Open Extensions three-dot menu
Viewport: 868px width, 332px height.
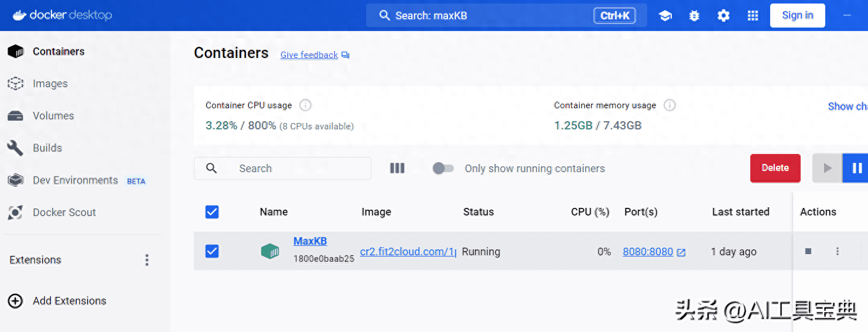coord(147,260)
